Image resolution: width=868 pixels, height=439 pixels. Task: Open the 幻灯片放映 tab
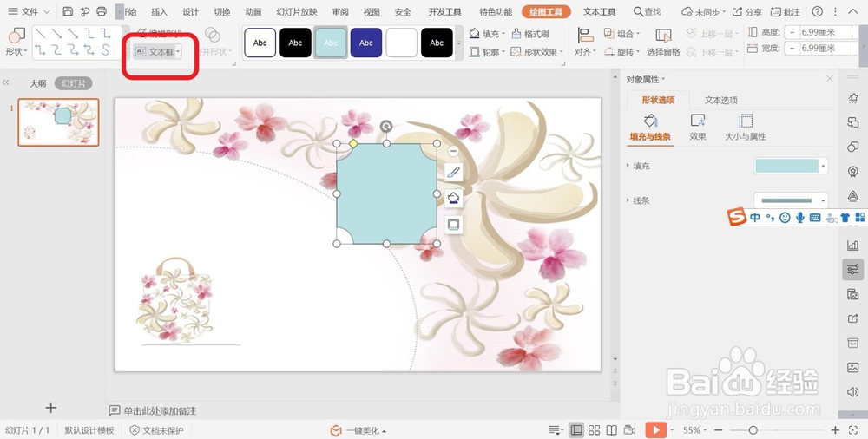[x=297, y=12]
